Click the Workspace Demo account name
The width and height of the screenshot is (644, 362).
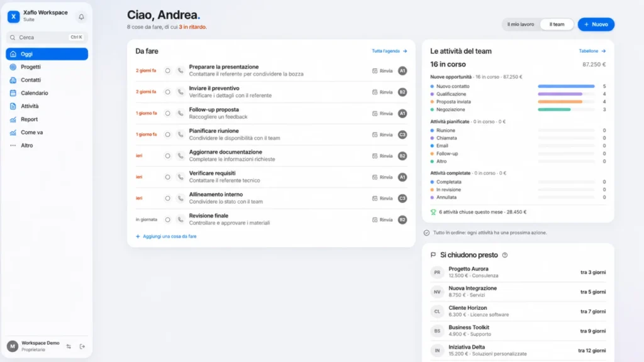[x=40, y=343]
